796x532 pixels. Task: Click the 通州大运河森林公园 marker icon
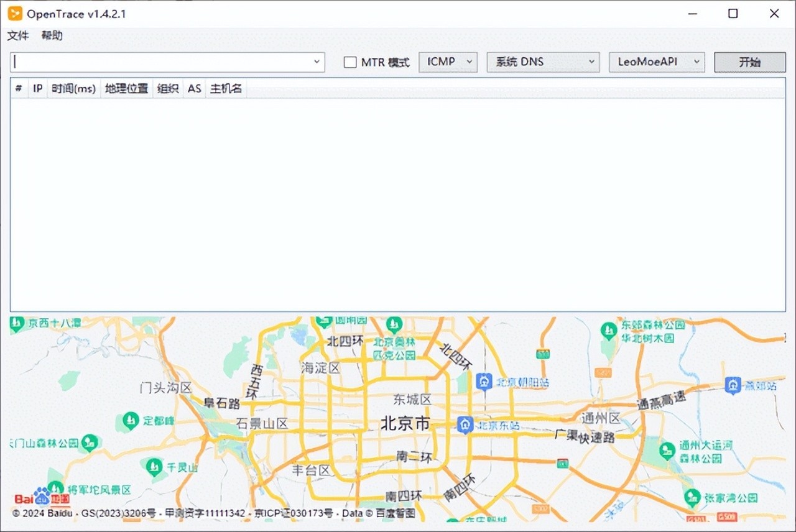click(667, 451)
